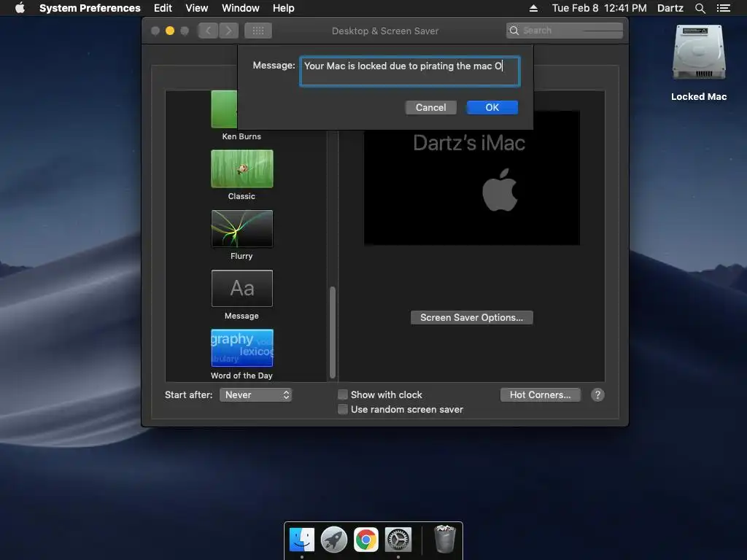747x560 pixels.
Task: Open the Edit menu
Action: 163,8
